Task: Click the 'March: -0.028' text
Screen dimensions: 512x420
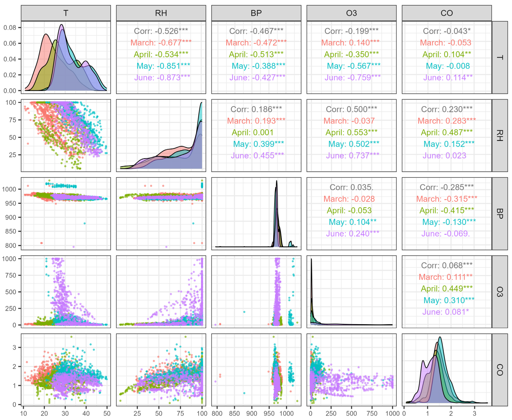Action: (349, 199)
